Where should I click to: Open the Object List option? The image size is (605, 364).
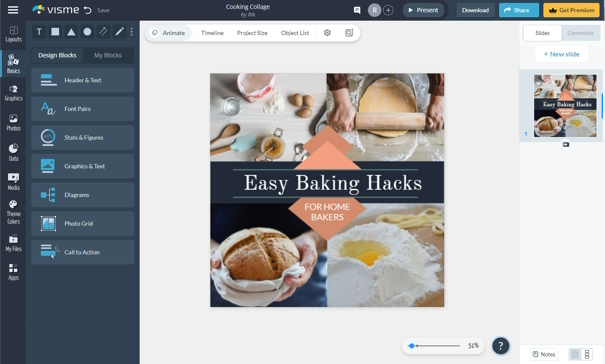coord(295,33)
